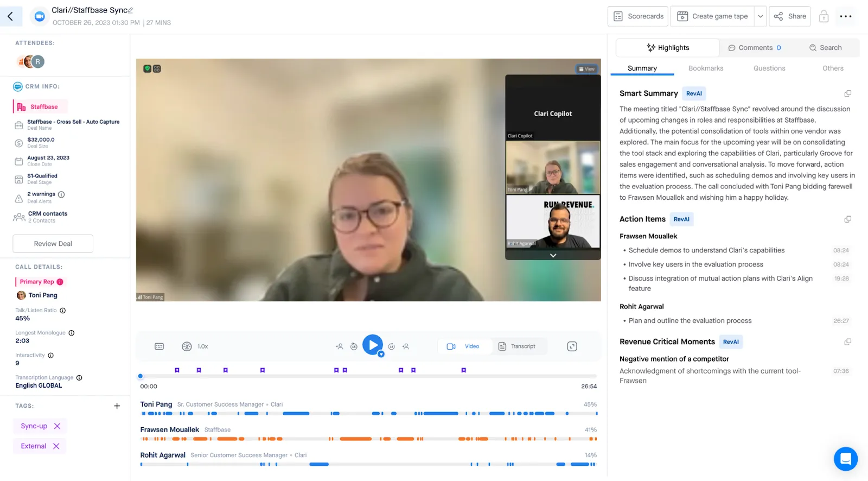Change 1.0x playback speed
868x481 pixels.
195,346
